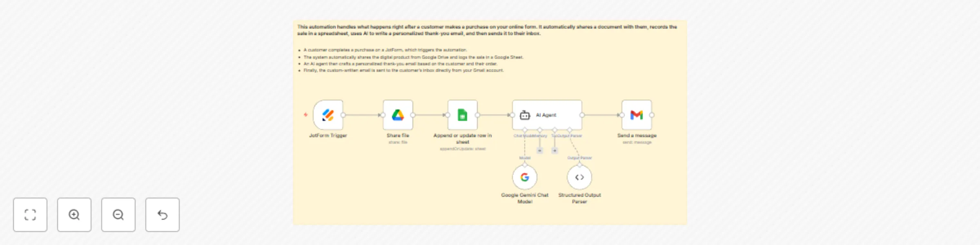Click the 'Share file' node label
The image size is (980, 245).
[398, 136]
